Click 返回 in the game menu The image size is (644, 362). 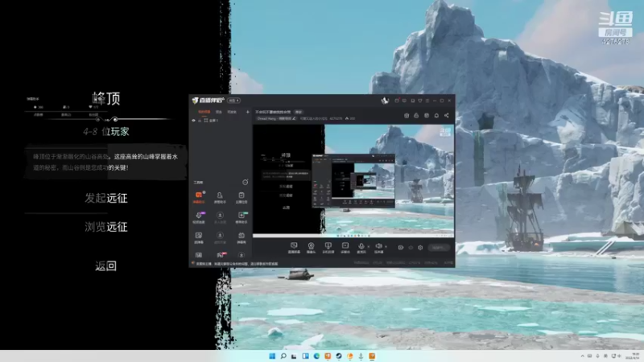106,266
